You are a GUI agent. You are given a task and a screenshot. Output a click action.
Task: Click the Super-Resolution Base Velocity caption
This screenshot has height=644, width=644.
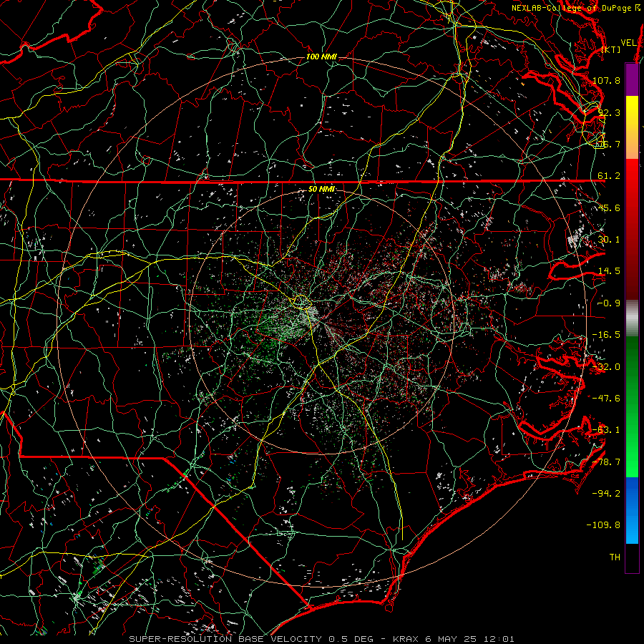(x=321, y=639)
